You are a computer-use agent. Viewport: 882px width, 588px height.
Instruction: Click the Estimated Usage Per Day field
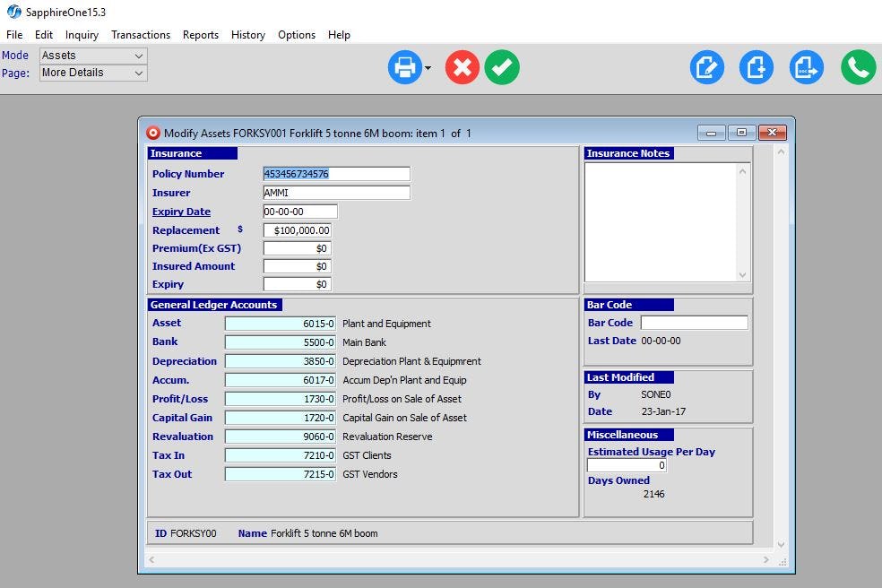(627, 465)
